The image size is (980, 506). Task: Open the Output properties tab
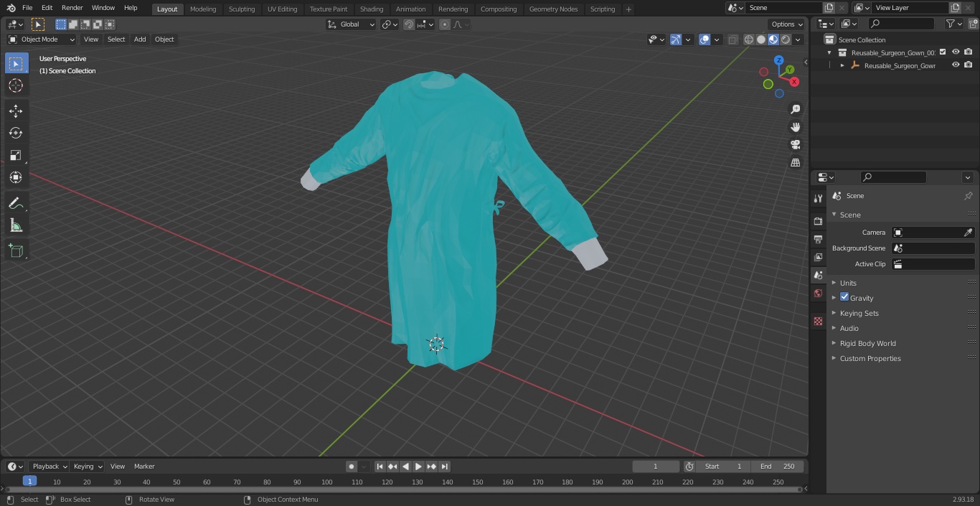tap(818, 239)
